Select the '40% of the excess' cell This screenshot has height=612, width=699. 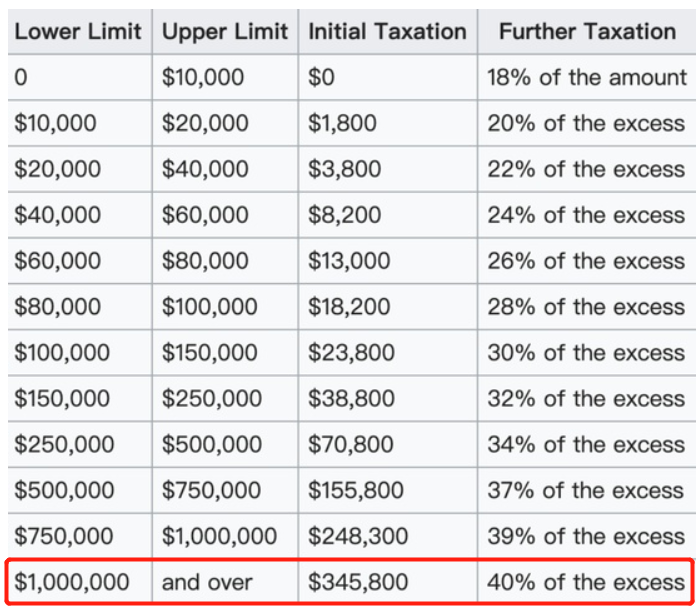[586, 583]
